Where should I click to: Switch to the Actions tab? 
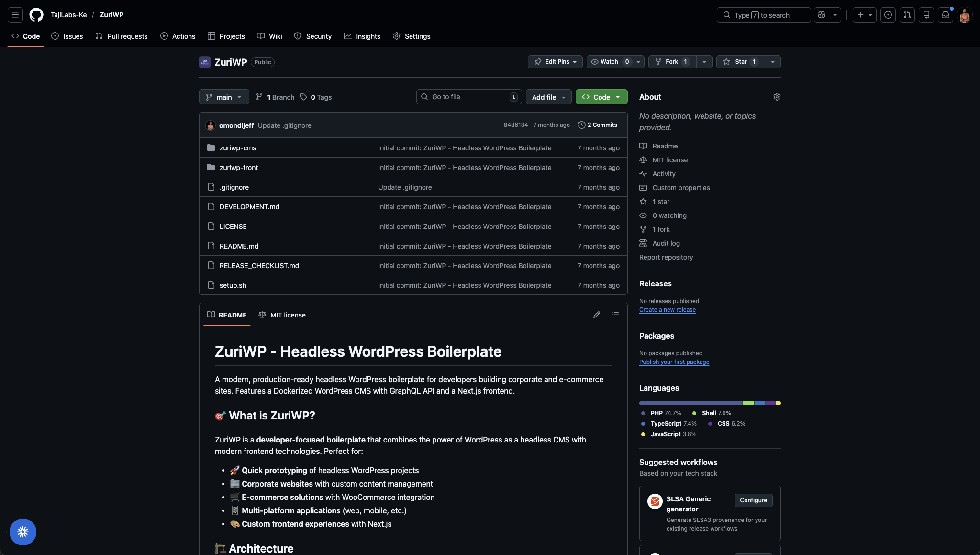click(x=178, y=36)
